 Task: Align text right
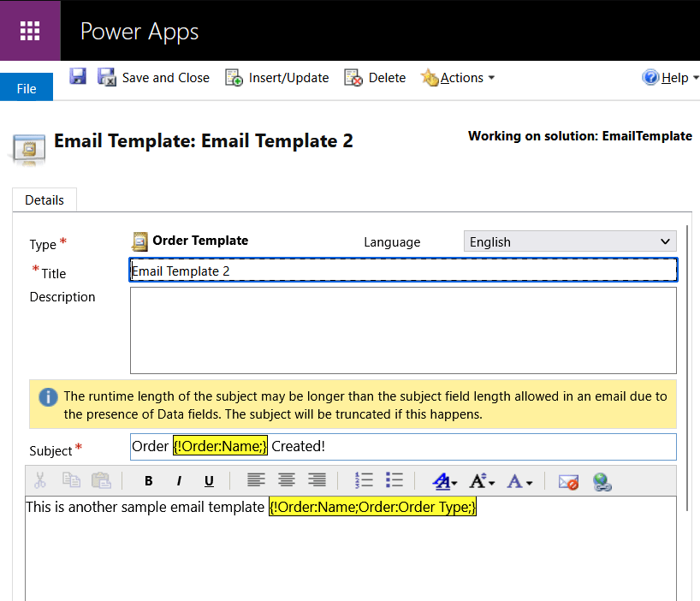click(317, 480)
